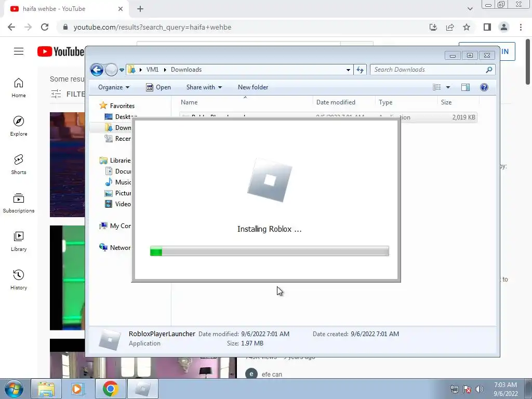Open YouTube Shorts
The image size is (532, 399).
pyautogui.click(x=19, y=165)
